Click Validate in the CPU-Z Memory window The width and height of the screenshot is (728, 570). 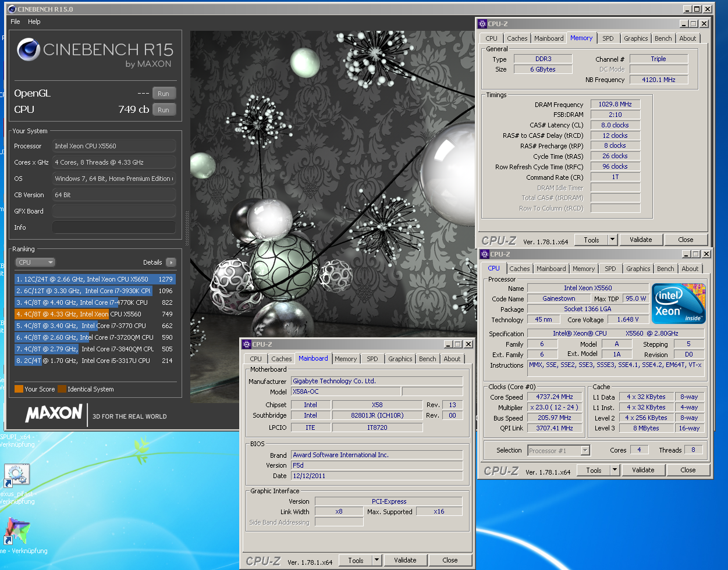point(641,240)
